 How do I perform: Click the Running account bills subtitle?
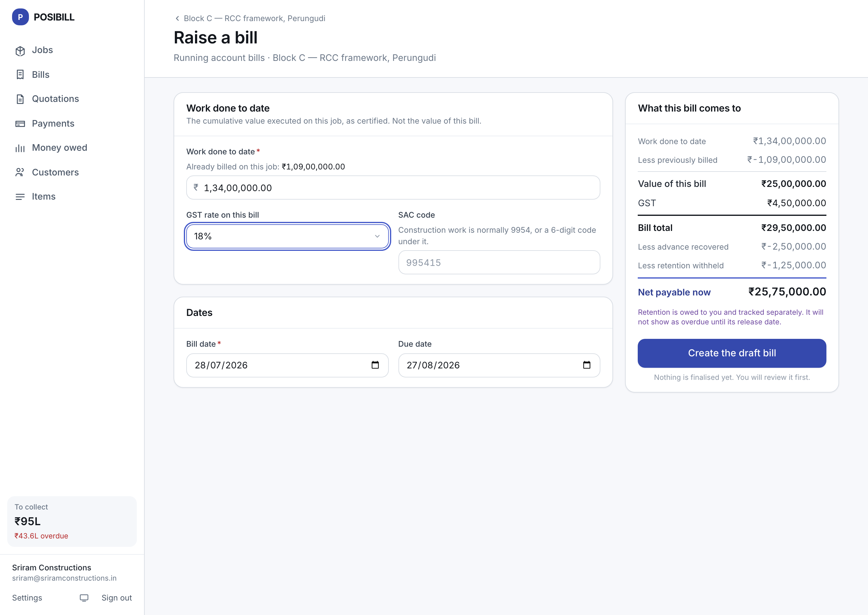(304, 58)
